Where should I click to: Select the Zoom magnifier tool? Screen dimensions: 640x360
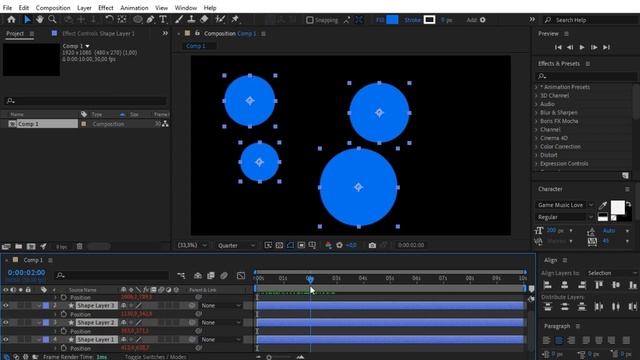tap(52, 19)
